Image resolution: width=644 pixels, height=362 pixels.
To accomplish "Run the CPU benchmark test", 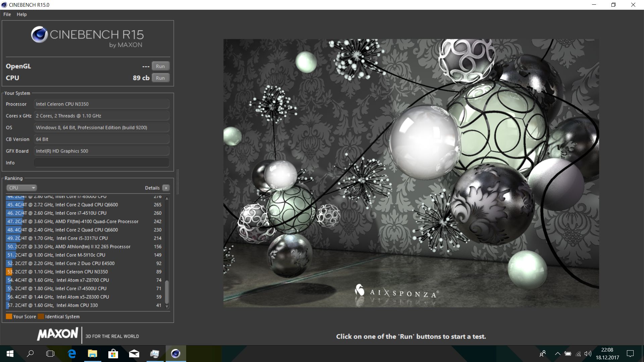I will [x=160, y=78].
